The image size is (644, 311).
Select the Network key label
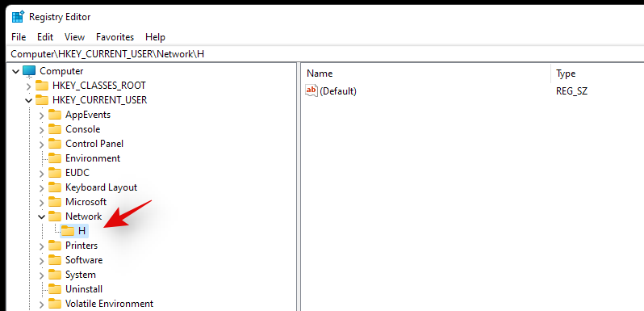tap(83, 216)
